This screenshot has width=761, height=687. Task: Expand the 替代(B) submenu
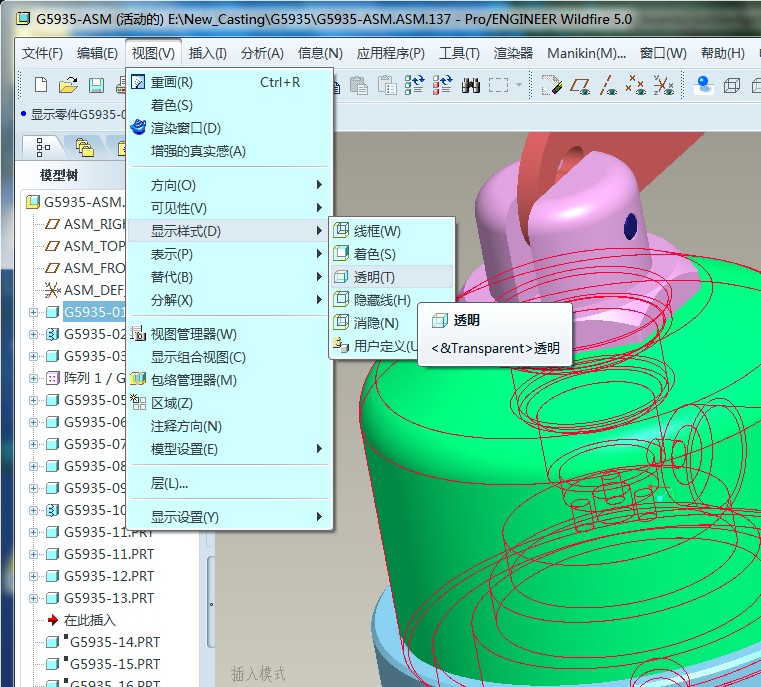coord(229,277)
